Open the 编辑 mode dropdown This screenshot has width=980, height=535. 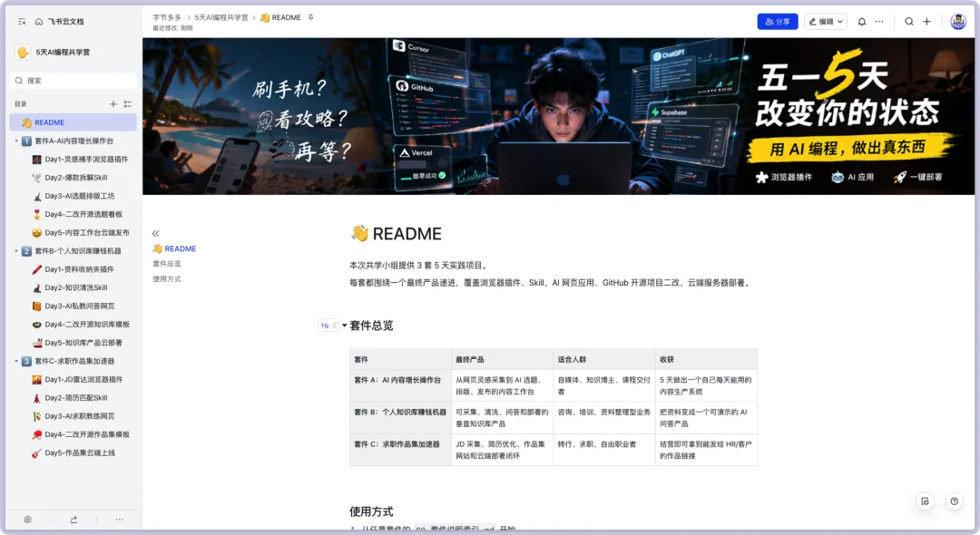825,21
